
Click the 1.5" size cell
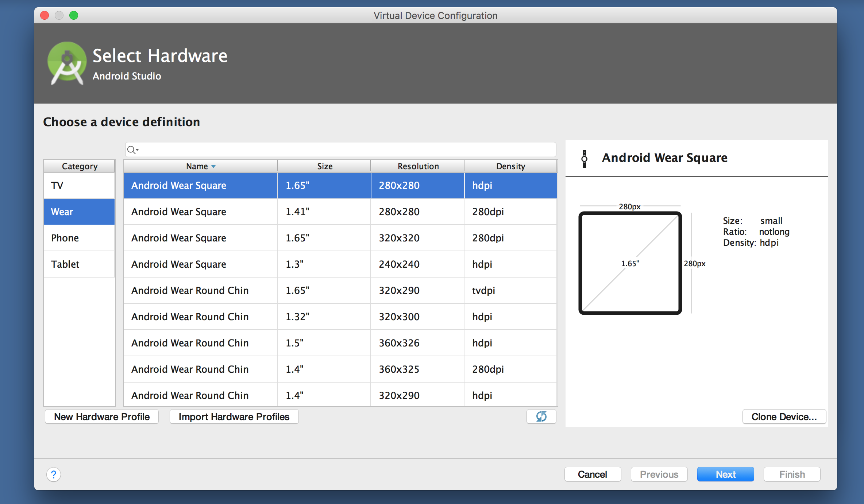[x=324, y=343]
